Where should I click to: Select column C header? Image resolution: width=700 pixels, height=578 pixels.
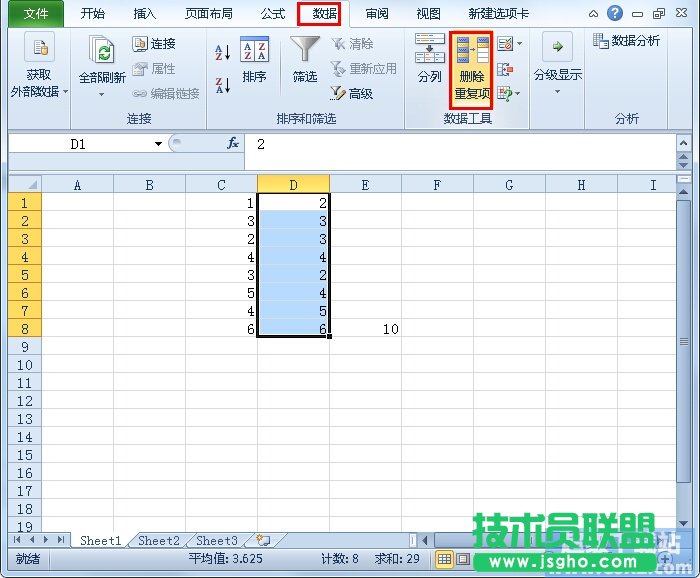click(x=221, y=184)
